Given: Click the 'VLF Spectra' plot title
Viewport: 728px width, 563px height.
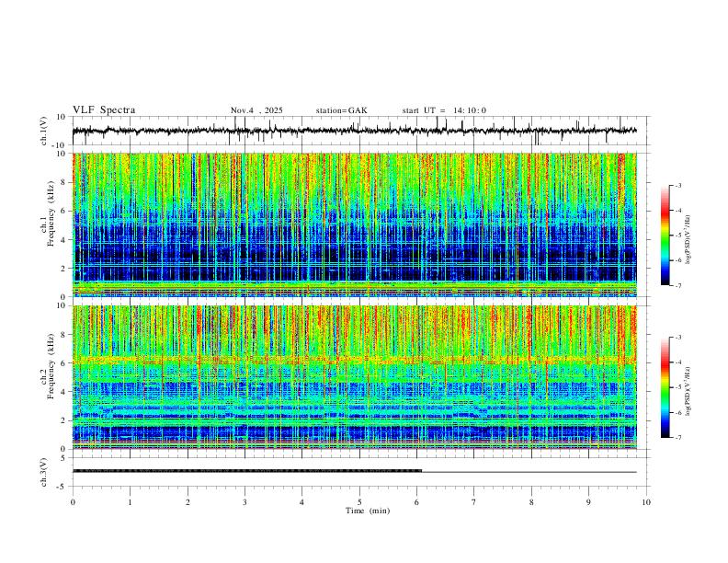Looking at the screenshot, I should point(104,110).
